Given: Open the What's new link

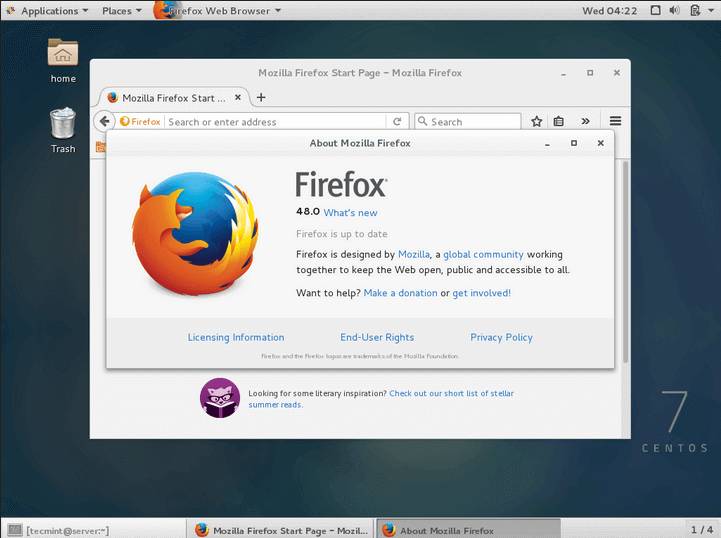Looking at the screenshot, I should 350,213.
